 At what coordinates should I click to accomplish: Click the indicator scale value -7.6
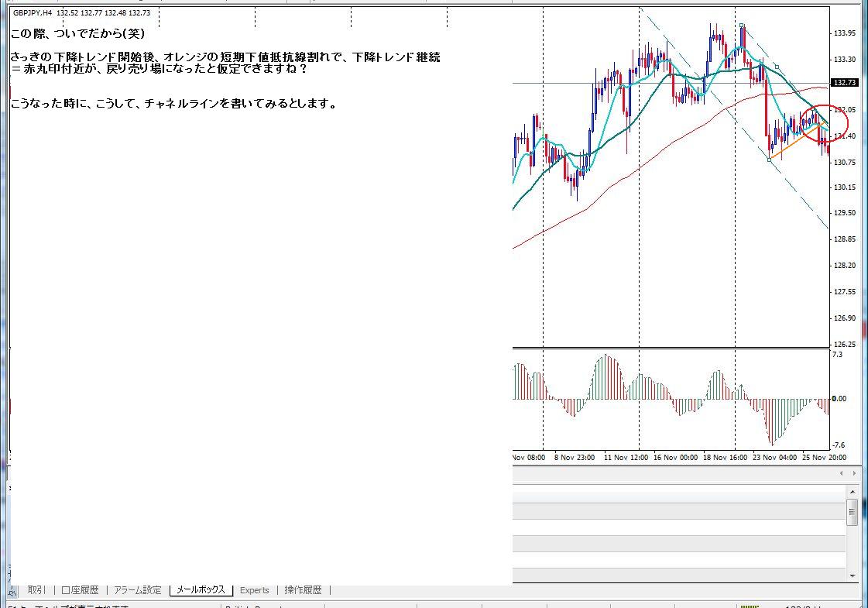click(839, 445)
